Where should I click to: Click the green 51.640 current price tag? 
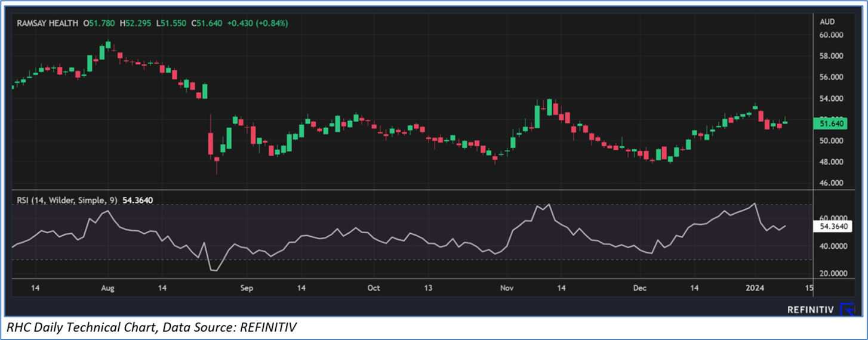[x=830, y=123]
